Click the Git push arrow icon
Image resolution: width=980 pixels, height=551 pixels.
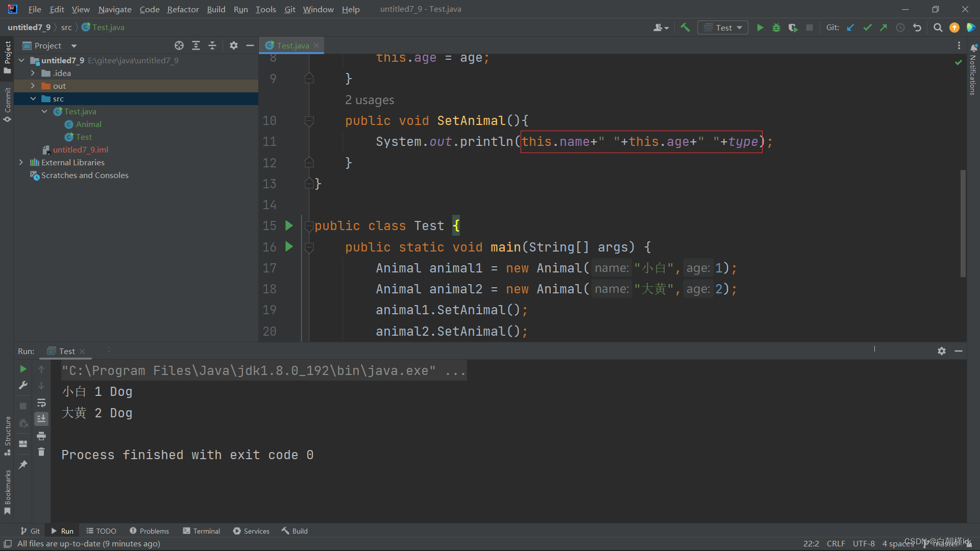tap(884, 28)
